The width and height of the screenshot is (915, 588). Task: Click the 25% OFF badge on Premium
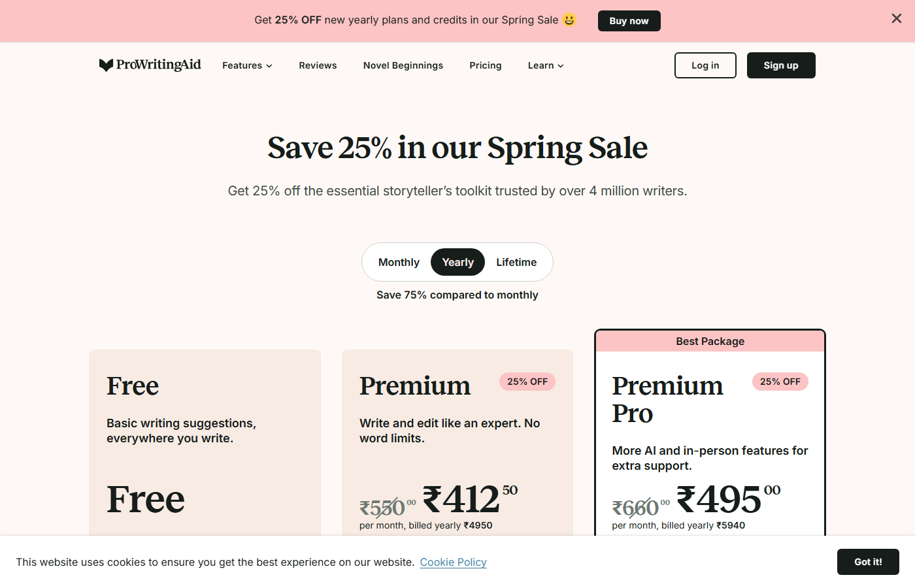(x=527, y=382)
